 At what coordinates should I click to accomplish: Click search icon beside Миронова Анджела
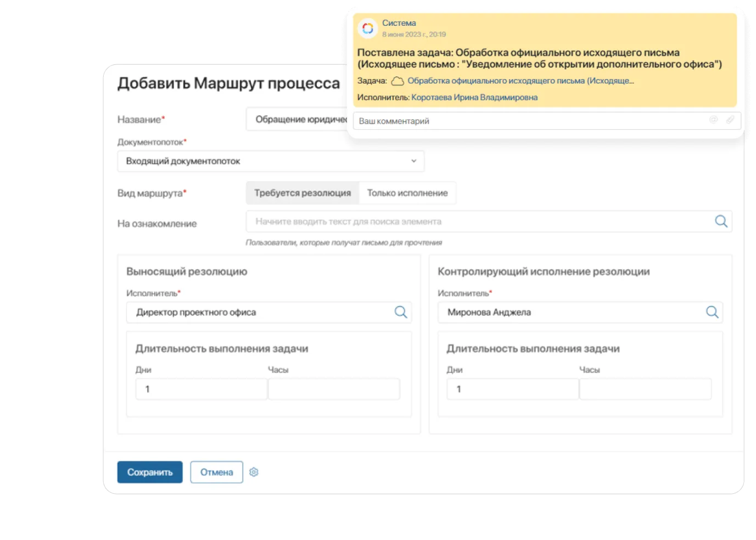(712, 312)
